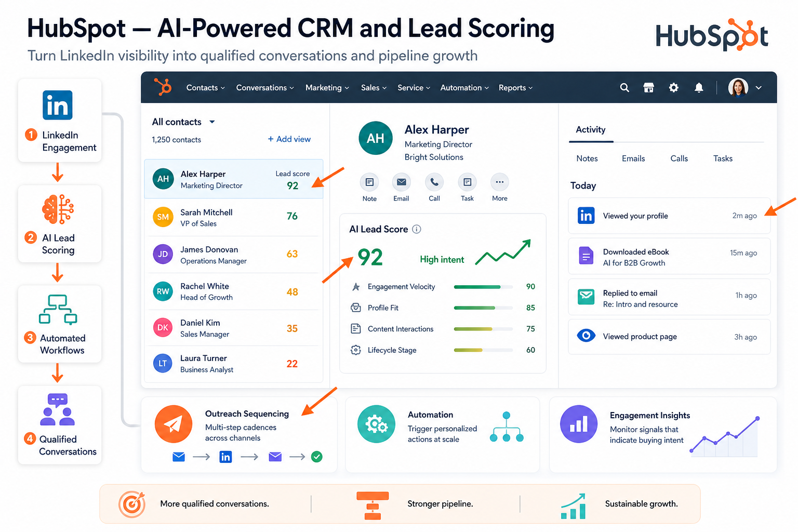
Task: Select the James Donovan contact row
Action: [234, 255]
